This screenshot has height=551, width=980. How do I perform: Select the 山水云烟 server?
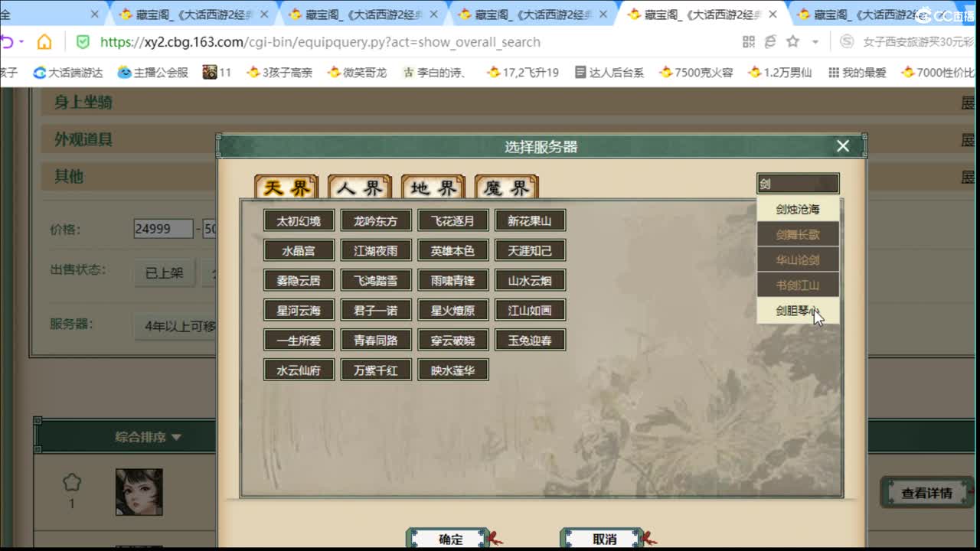coord(530,280)
